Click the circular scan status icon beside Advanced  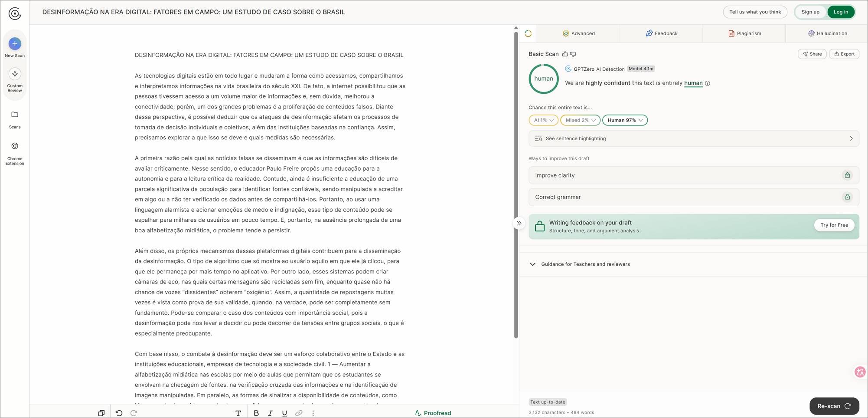pyautogui.click(x=528, y=33)
